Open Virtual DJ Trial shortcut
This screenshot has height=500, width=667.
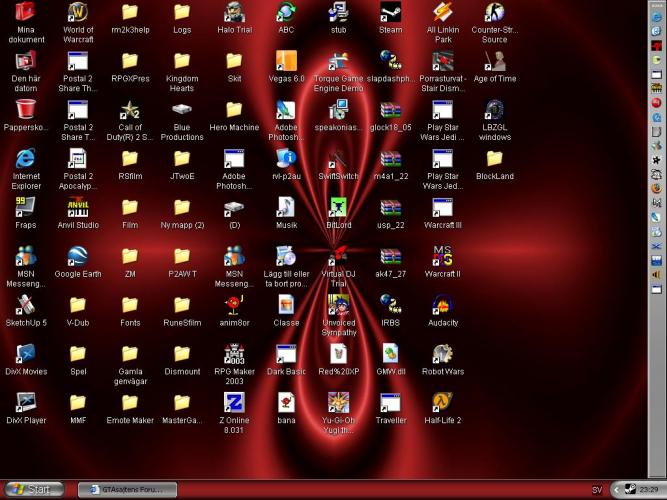(338, 256)
